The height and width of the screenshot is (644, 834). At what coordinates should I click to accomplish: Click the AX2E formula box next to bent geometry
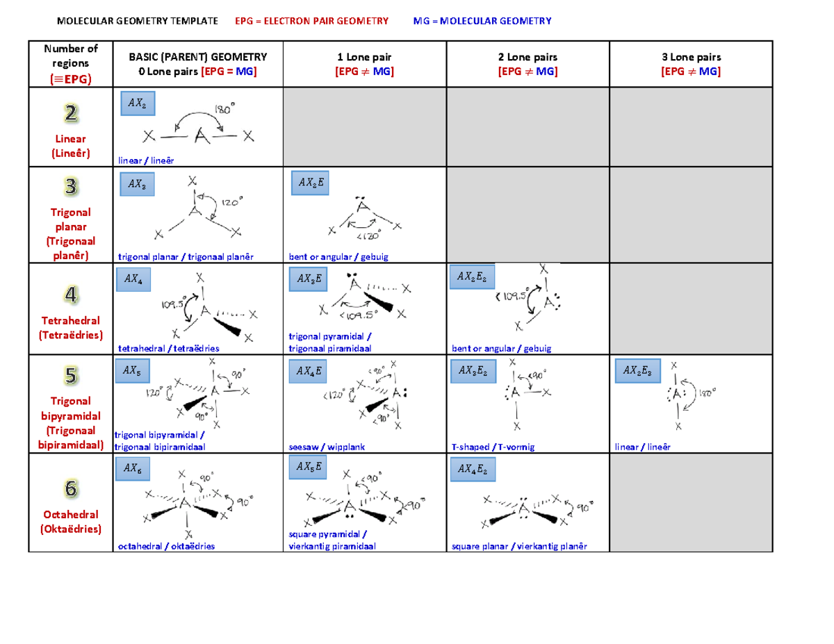point(310,183)
